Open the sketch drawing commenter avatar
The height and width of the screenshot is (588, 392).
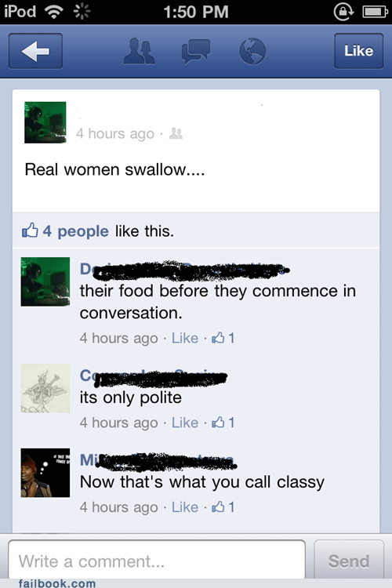[45, 388]
